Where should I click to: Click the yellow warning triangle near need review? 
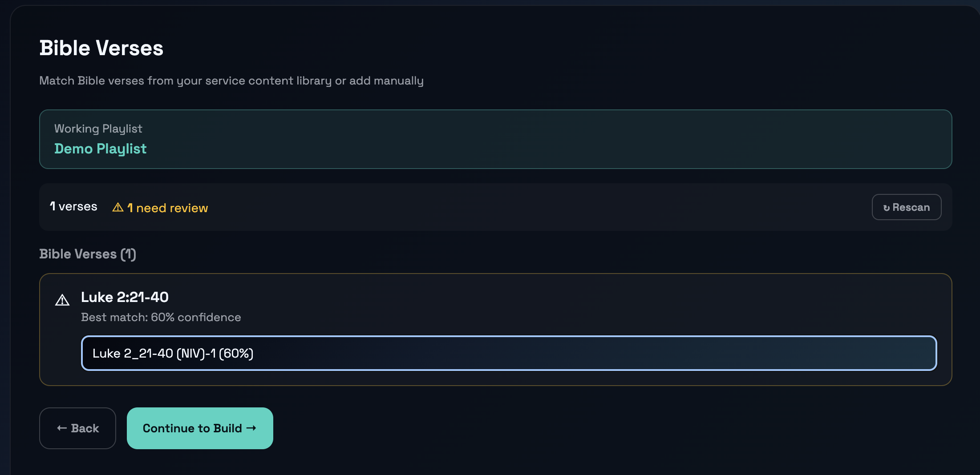click(117, 207)
